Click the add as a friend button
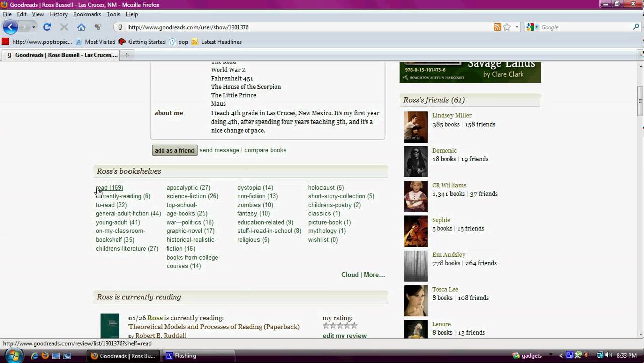Screen dimensions: 644x363 (x=174, y=150)
